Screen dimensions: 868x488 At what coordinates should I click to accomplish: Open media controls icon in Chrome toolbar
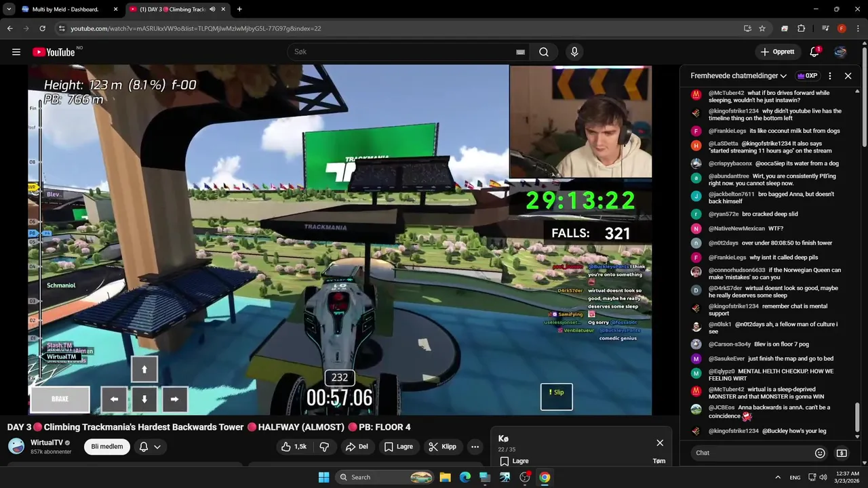tap(825, 28)
